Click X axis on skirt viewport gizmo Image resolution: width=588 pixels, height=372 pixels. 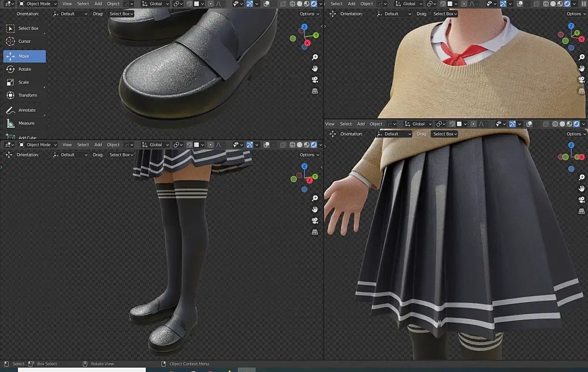[x=582, y=157]
